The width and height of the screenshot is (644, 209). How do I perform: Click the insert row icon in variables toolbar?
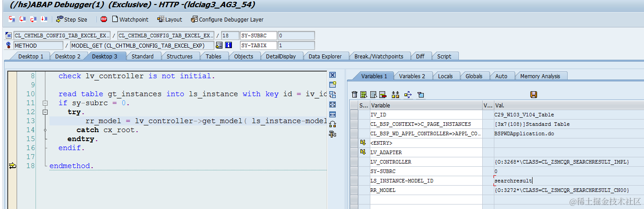tap(364, 94)
